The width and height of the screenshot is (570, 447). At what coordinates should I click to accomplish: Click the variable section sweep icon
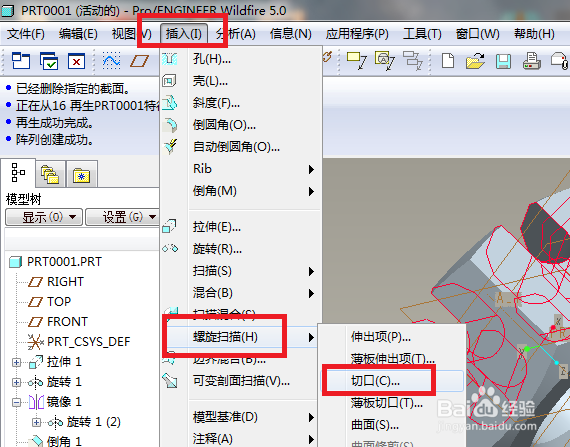tap(170, 380)
